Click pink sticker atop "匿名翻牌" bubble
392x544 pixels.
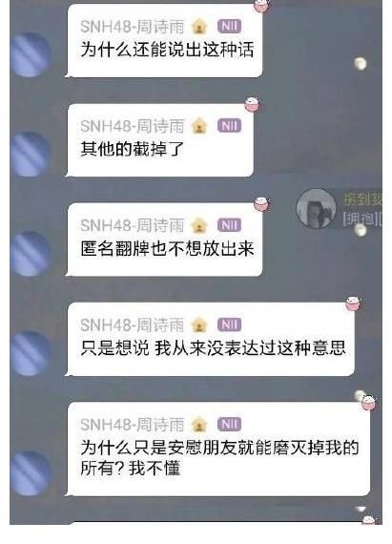point(262,204)
